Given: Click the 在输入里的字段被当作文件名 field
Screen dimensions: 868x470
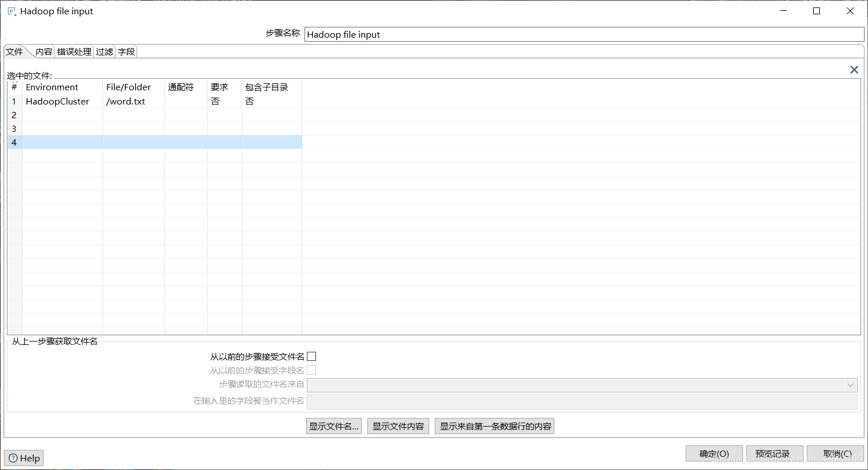Looking at the screenshot, I should tap(582, 401).
